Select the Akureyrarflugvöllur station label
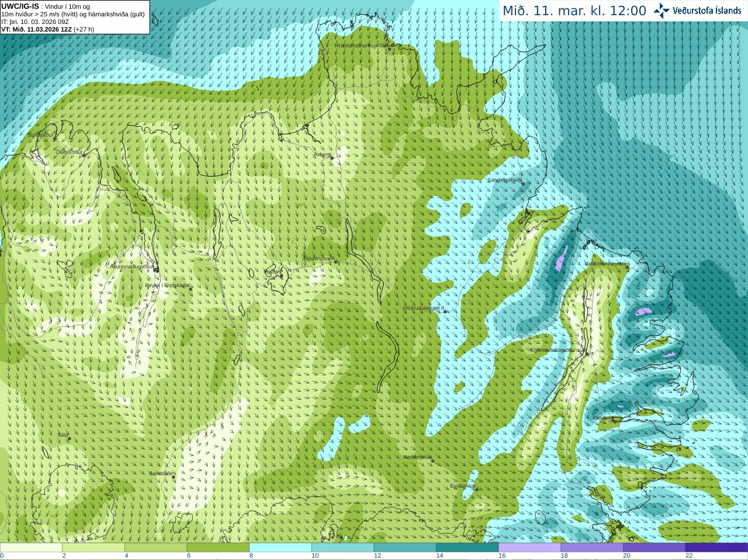Screen dimensions: 748x560 133,266
